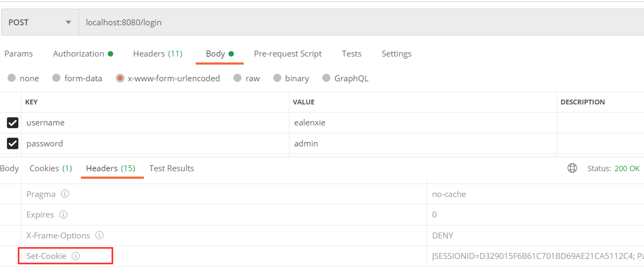Open the Pre-request Script tab

click(288, 54)
